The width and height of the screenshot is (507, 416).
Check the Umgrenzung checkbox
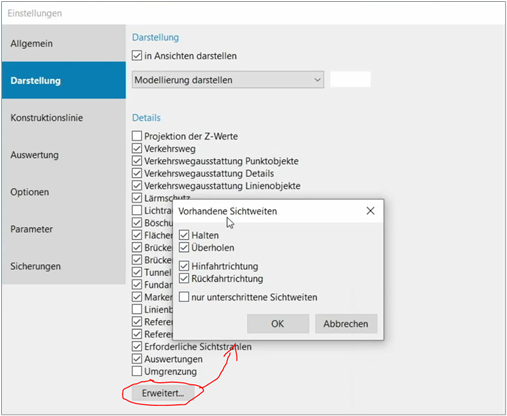tap(137, 371)
